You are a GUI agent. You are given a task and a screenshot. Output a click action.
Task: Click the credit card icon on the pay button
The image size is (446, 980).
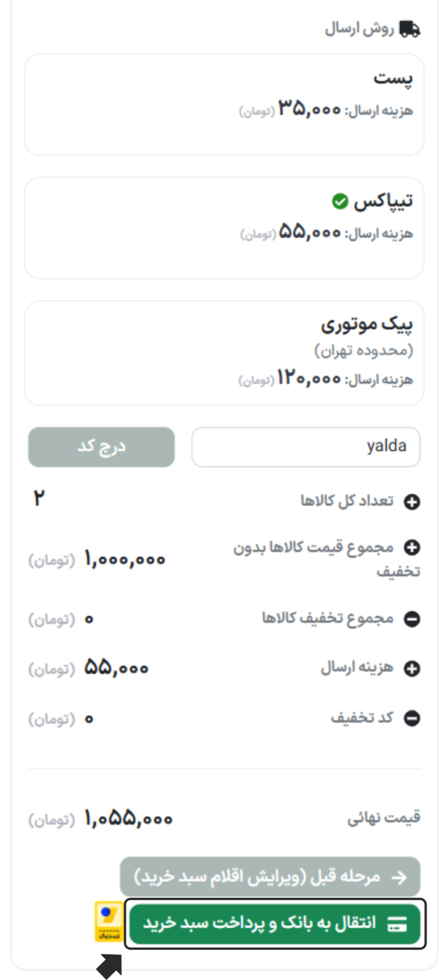(397, 924)
